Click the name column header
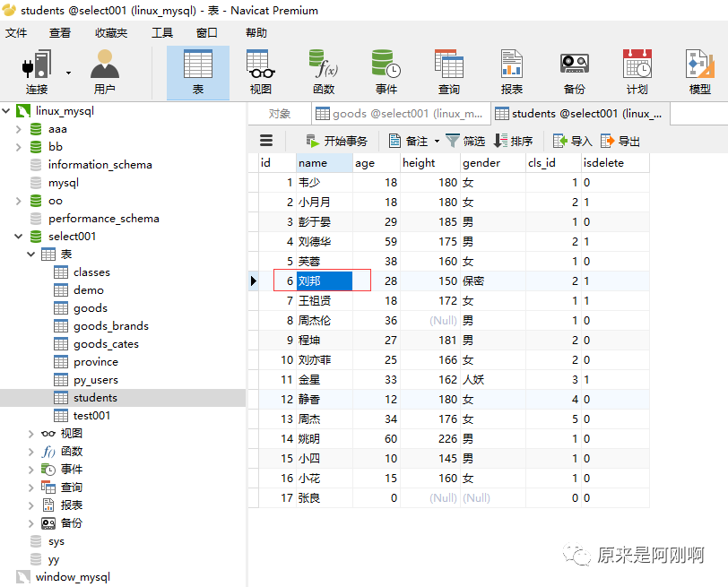This screenshot has height=587, width=728. [324, 163]
